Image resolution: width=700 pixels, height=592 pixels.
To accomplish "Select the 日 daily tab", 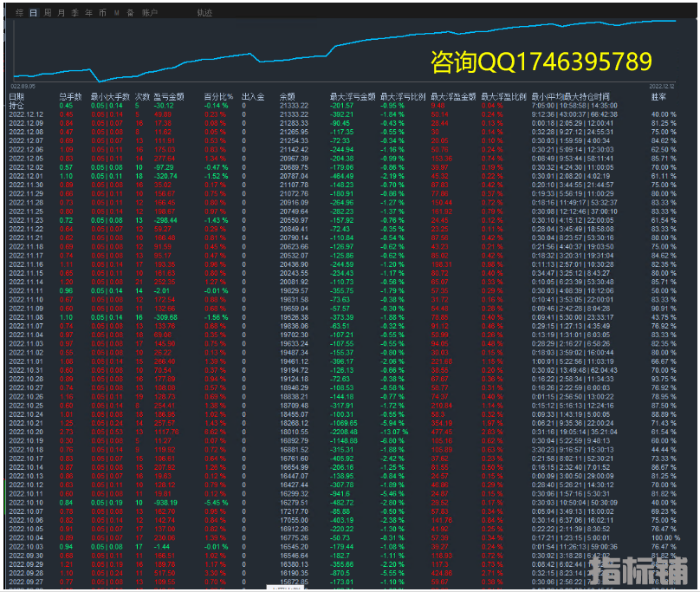I will [x=33, y=13].
